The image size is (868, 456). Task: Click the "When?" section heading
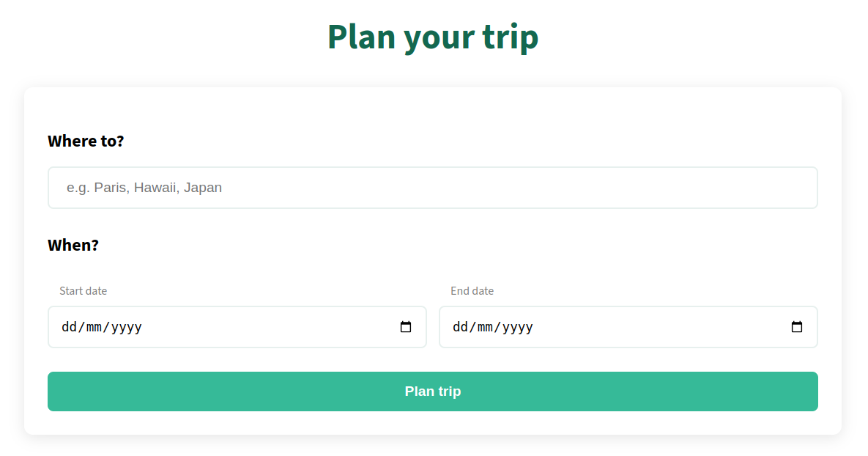pyautogui.click(x=73, y=245)
